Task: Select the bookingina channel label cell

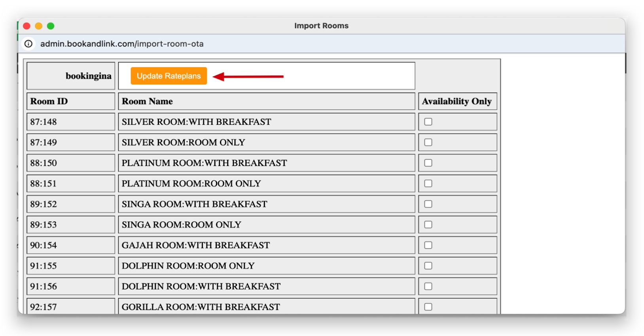Action: click(x=71, y=76)
